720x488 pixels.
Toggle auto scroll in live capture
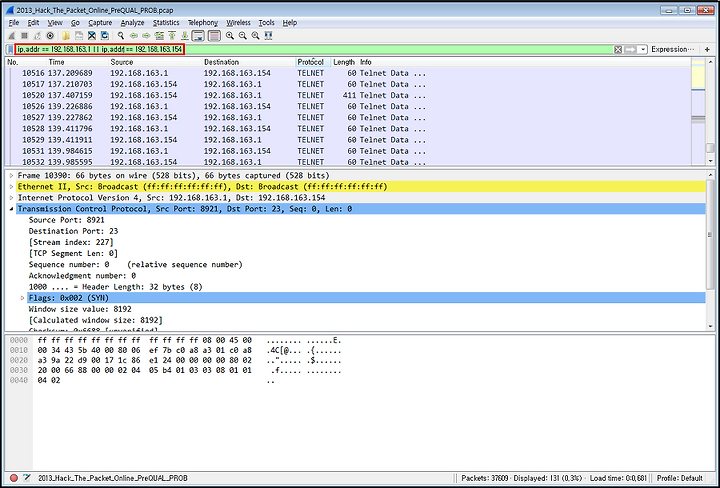(x=198, y=36)
